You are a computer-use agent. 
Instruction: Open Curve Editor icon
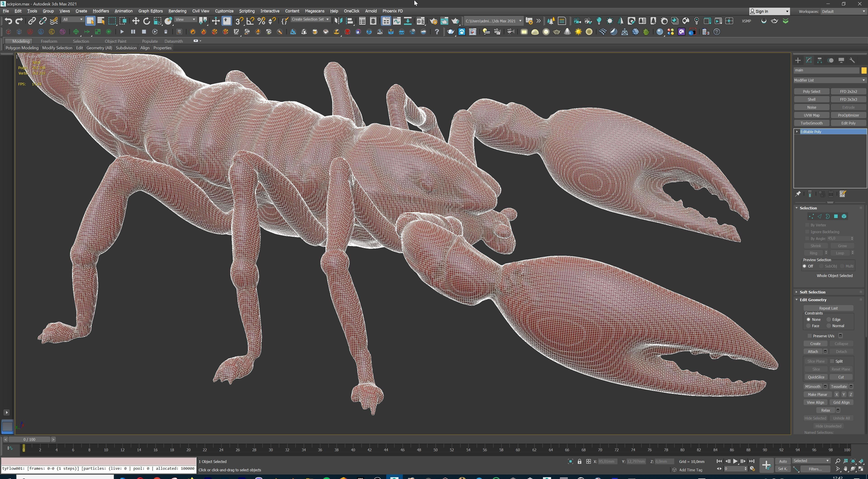397,21
